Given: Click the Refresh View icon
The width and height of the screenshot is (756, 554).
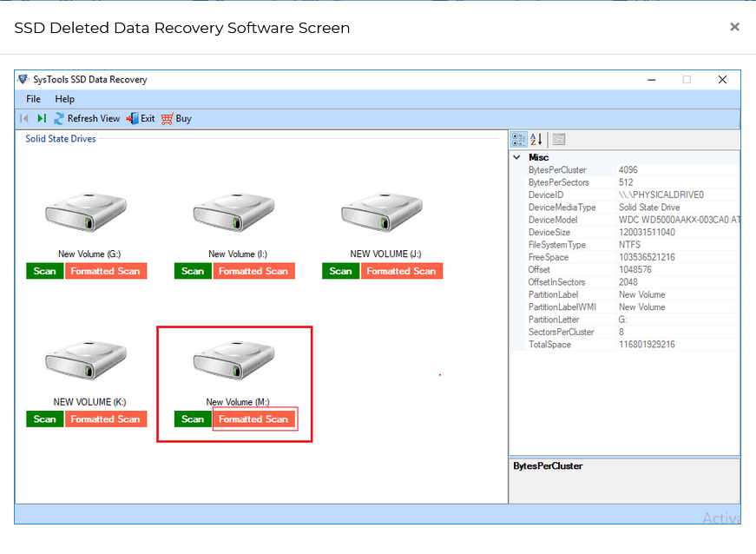Looking at the screenshot, I should (59, 119).
